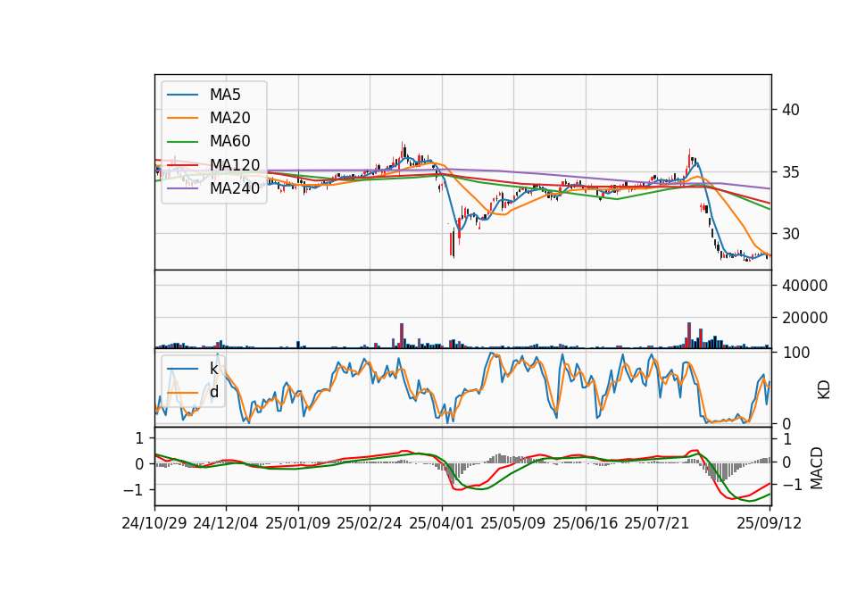
Task: Click the price axis value 40
Action: pyautogui.click(x=791, y=110)
